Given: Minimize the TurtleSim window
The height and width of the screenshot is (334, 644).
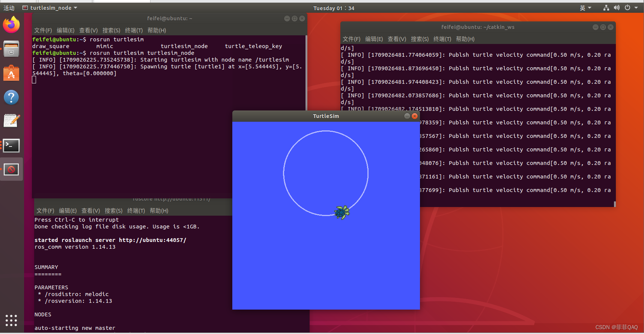Looking at the screenshot, I should click(x=407, y=116).
